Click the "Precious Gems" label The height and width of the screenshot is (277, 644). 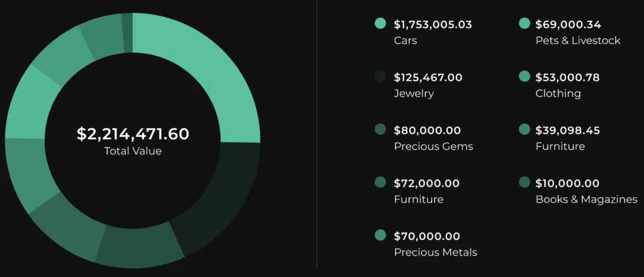click(433, 146)
